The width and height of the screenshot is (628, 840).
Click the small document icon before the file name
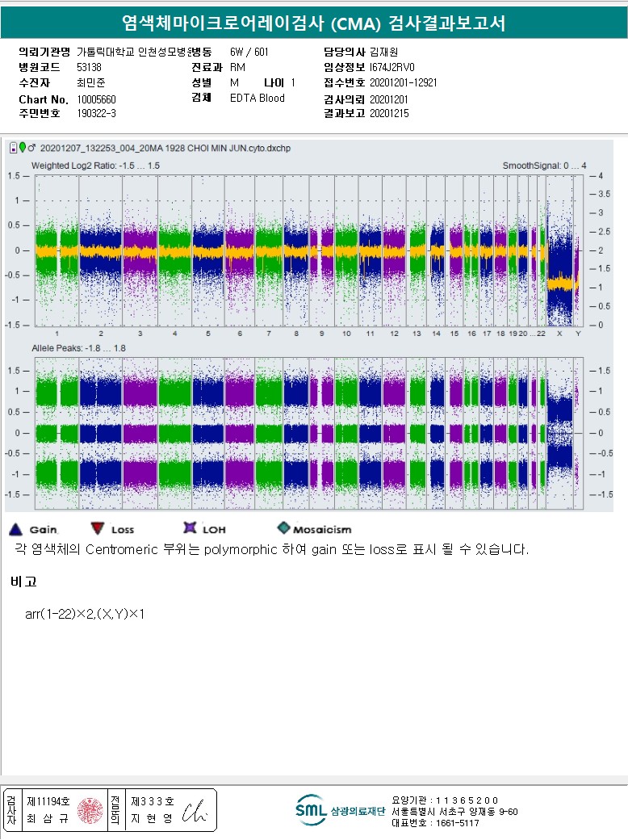point(14,148)
